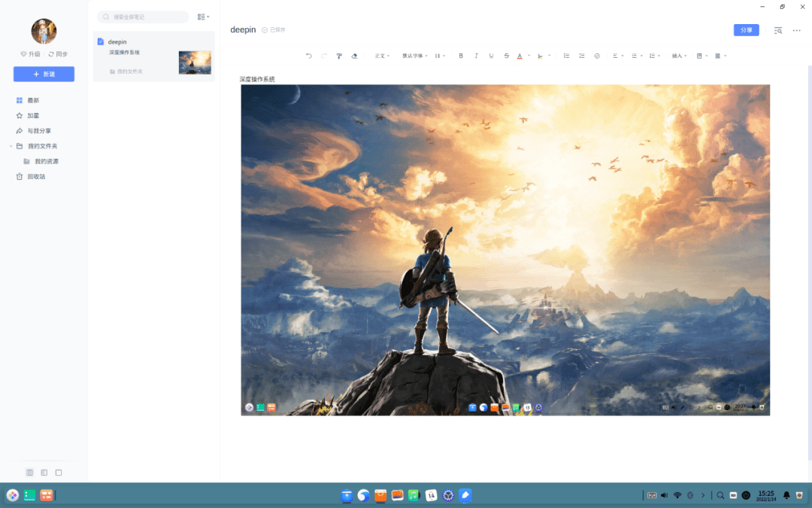Insert a checklist using the check icon
This screenshot has height=508, width=812.
point(596,56)
